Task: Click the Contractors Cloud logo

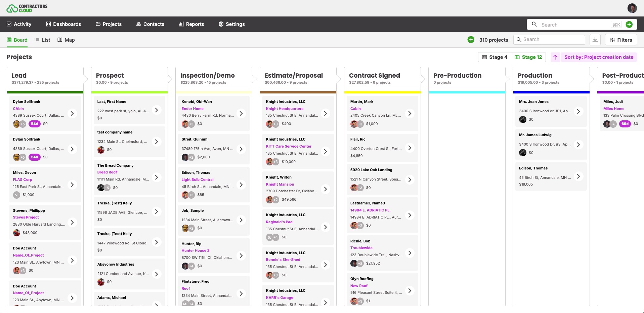Action: [27, 8]
